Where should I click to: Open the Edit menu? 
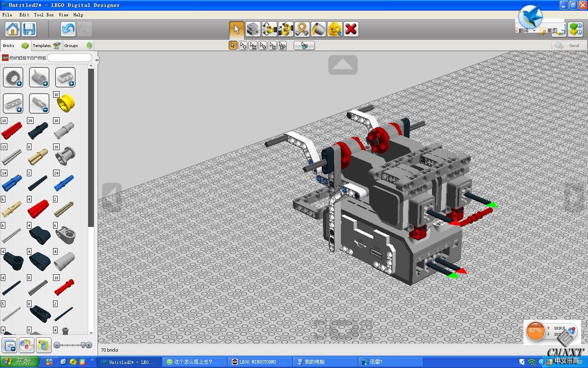[x=24, y=15]
